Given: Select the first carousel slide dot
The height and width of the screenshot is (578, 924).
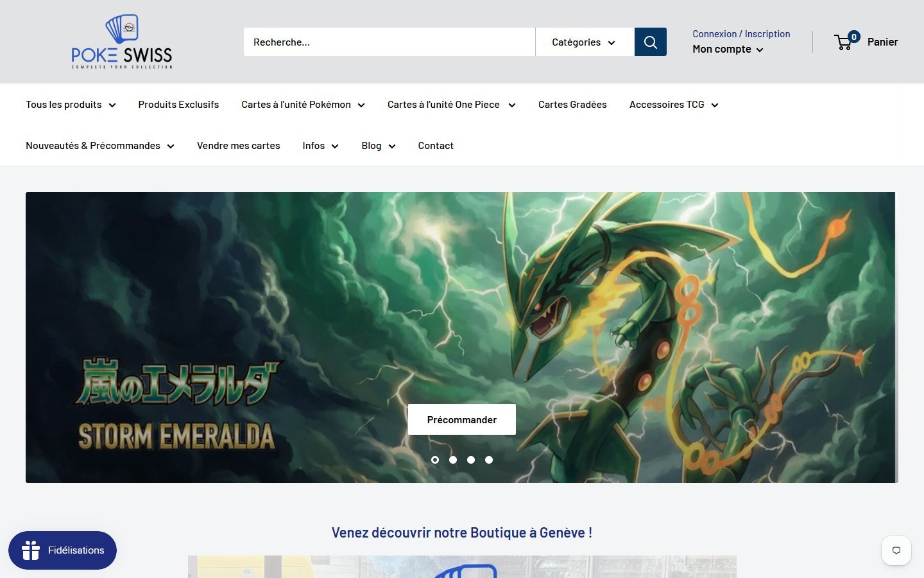Looking at the screenshot, I should [x=435, y=460].
